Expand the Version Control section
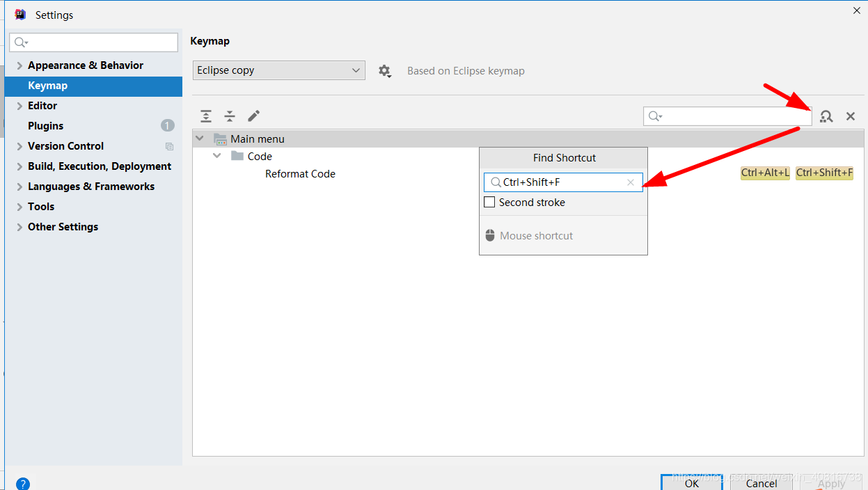 (x=19, y=146)
